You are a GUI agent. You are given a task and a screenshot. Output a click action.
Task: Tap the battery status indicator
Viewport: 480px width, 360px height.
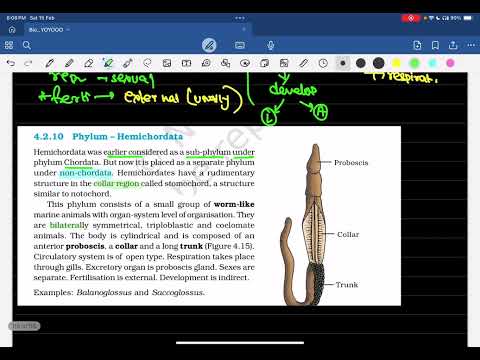(x=468, y=18)
